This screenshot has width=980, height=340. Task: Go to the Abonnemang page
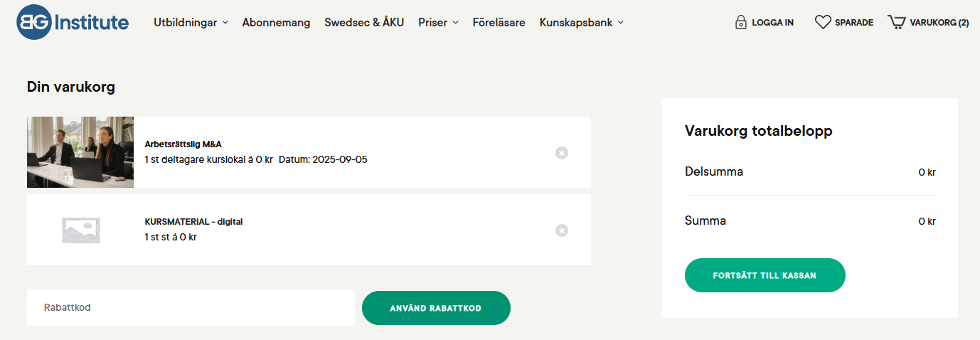pyautogui.click(x=276, y=22)
